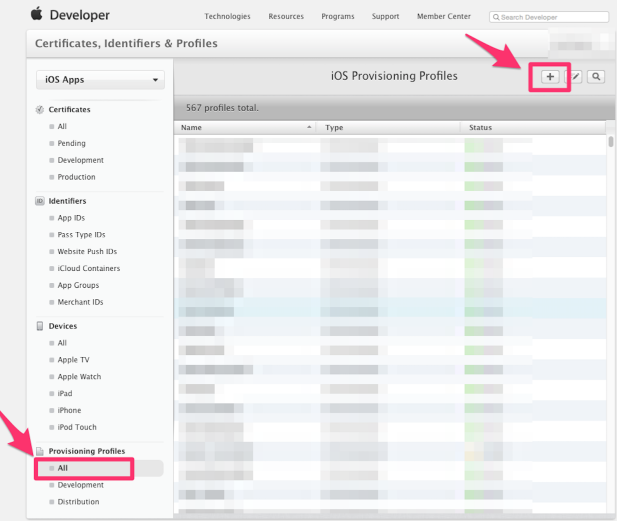Select All under Provisioning Profiles
617x522 pixels.
pyautogui.click(x=63, y=468)
